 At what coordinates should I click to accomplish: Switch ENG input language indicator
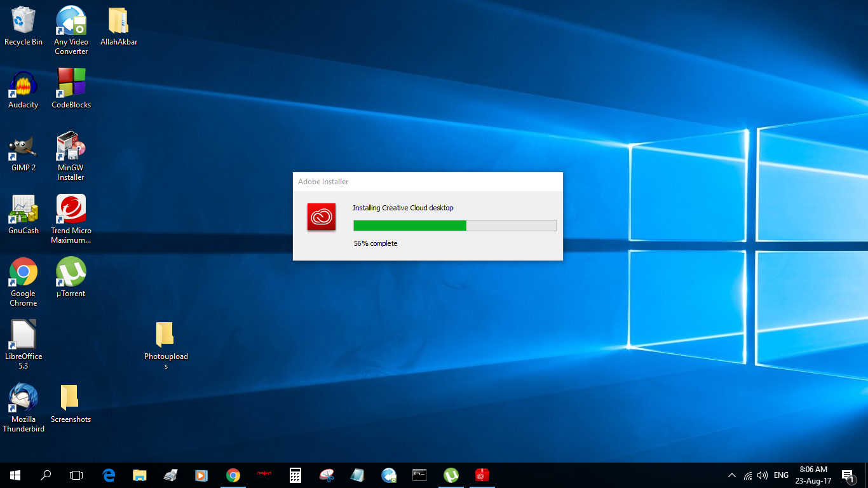pos(782,475)
